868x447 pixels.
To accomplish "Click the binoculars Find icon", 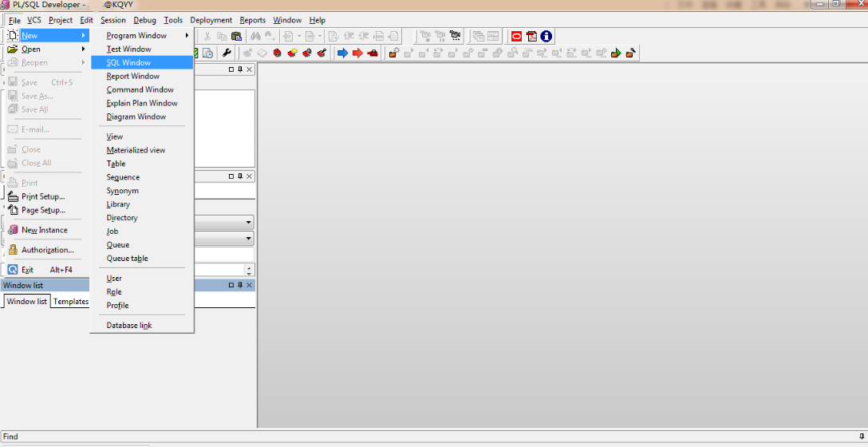I will pos(255,37).
